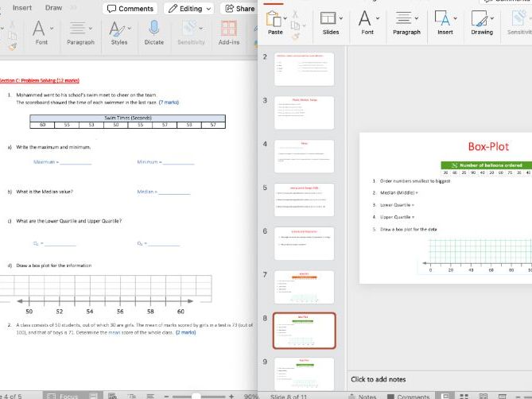
Task: Switch Word to Draft view
Action: (150, 396)
